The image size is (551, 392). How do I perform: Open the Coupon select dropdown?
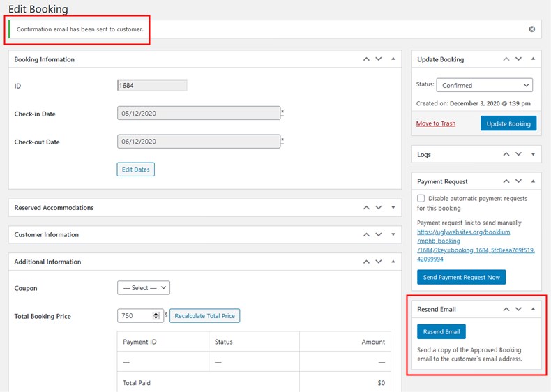click(144, 287)
